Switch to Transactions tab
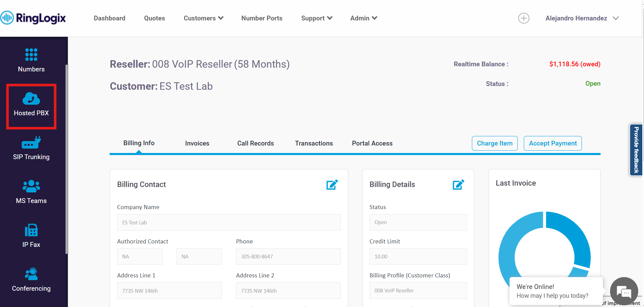Screen dimensions: 644x307 [314, 143]
